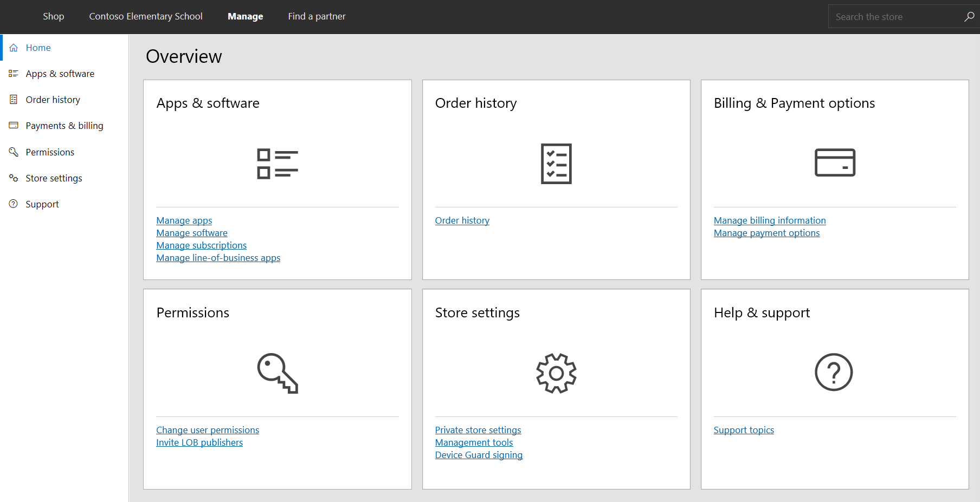980x502 pixels.
Task: Open Device Guard signing link
Action: (x=479, y=455)
